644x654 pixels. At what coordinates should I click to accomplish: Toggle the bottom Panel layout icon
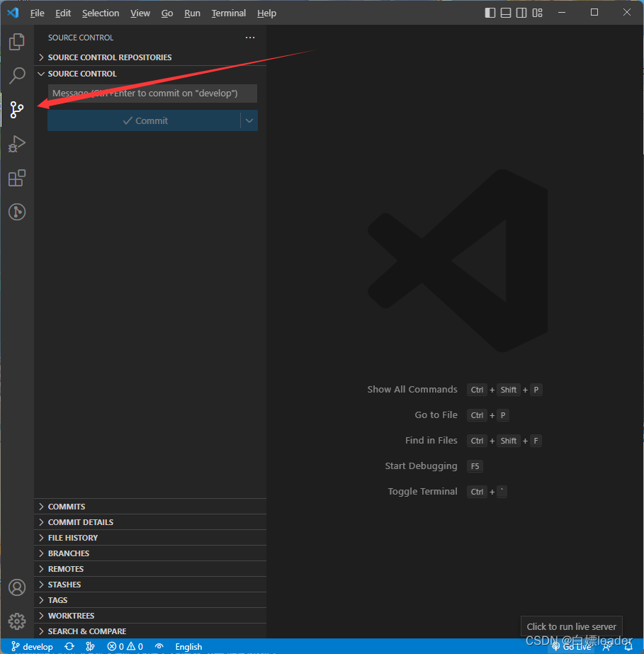506,13
